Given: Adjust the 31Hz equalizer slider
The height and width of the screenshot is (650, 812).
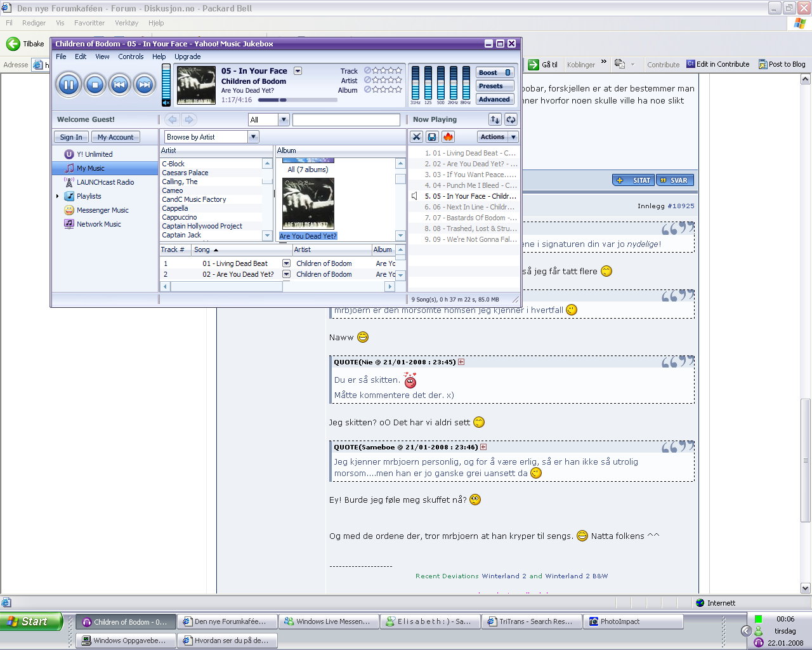Looking at the screenshot, I should 416,83.
